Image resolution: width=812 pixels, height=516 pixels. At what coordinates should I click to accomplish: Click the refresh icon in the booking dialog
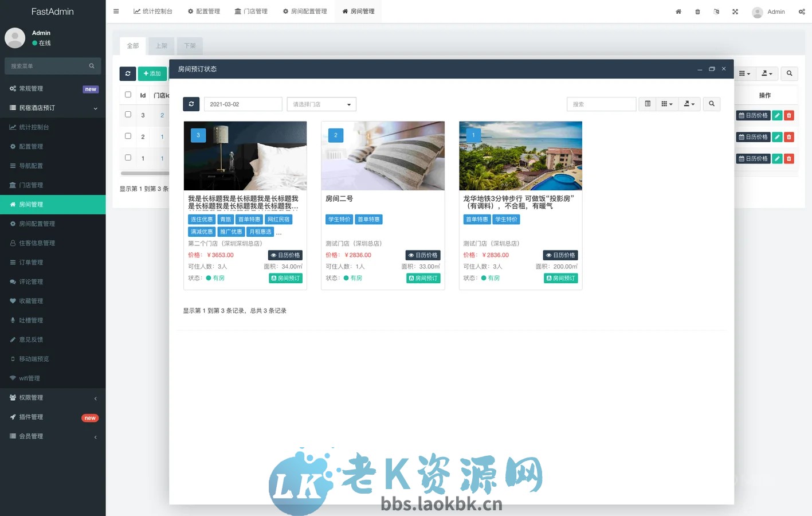tap(191, 104)
